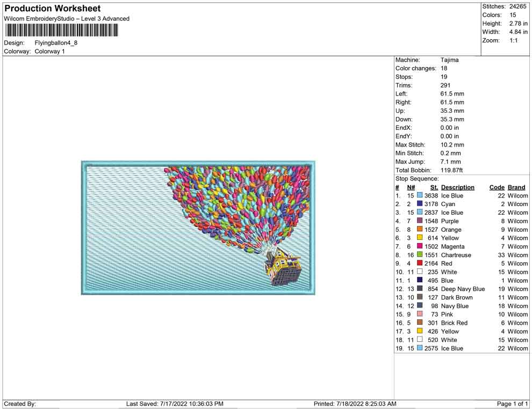Select the Brick Red color swatch

coord(420,322)
